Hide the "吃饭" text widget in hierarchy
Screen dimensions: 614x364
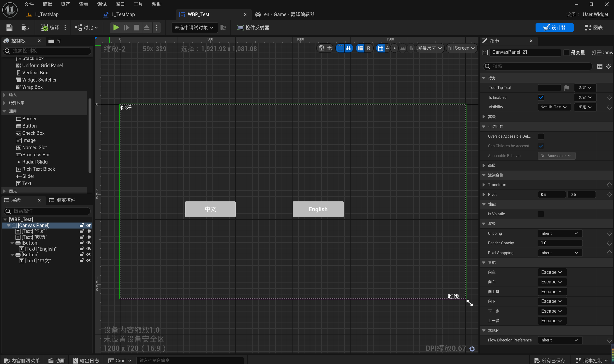[89, 237]
